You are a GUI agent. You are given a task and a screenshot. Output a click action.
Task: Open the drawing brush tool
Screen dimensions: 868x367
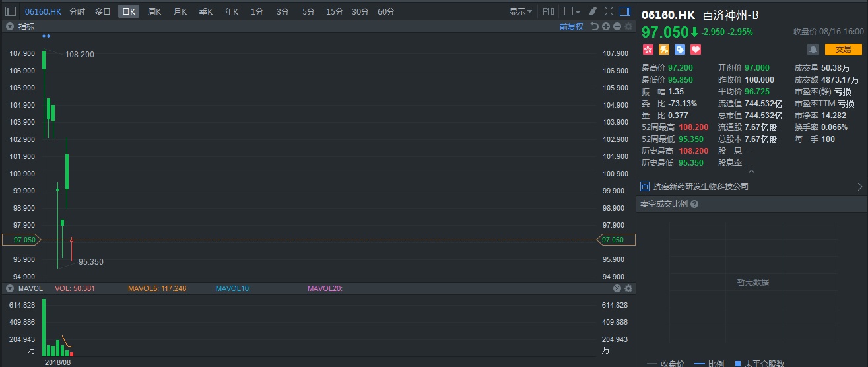[592, 11]
